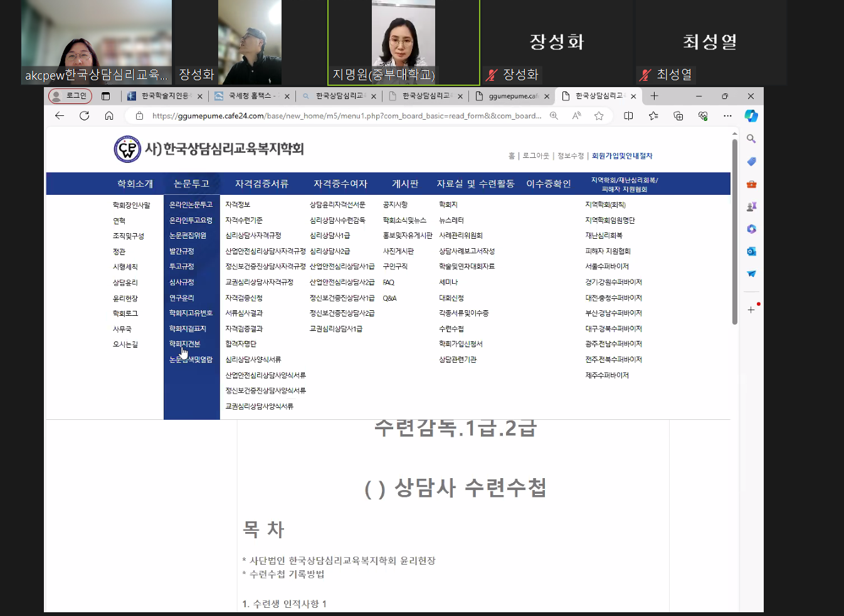The height and width of the screenshot is (616, 844).
Task: Select 지명원(중부대학교) video thumbnail
Action: point(403,42)
